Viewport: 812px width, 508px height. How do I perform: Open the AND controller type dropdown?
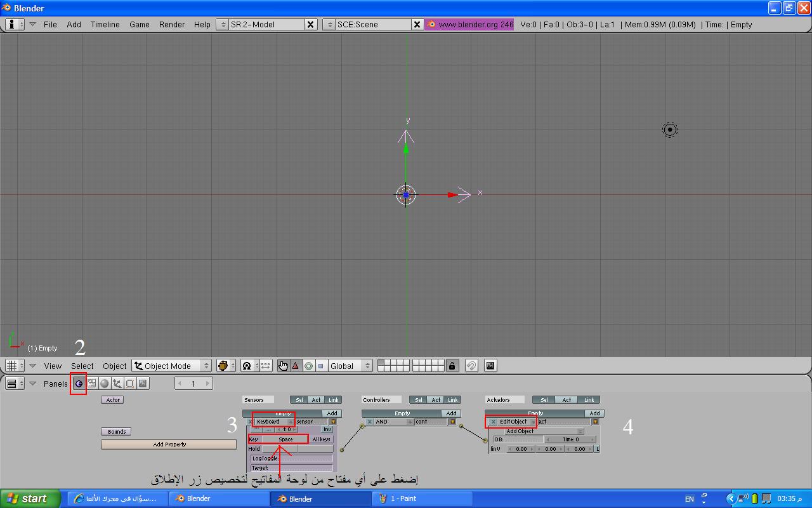point(394,422)
